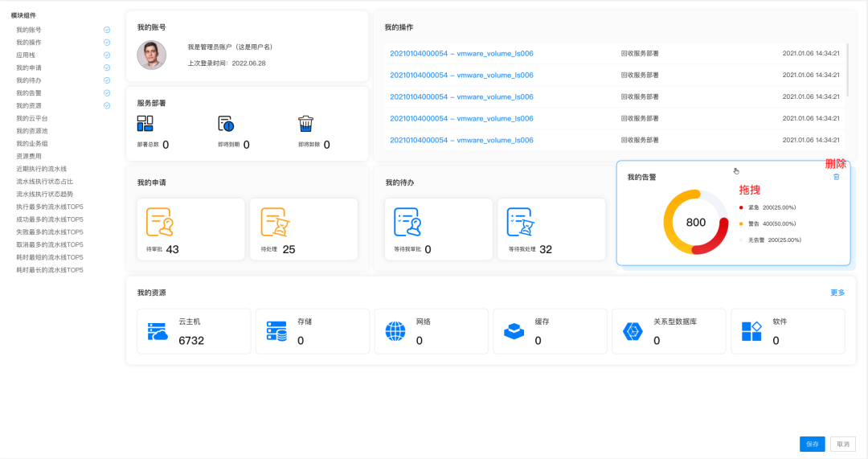Image resolution: width=868 pixels, height=459 pixels.
Task: Click the 软件 tiles icon
Action: point(751,331)
